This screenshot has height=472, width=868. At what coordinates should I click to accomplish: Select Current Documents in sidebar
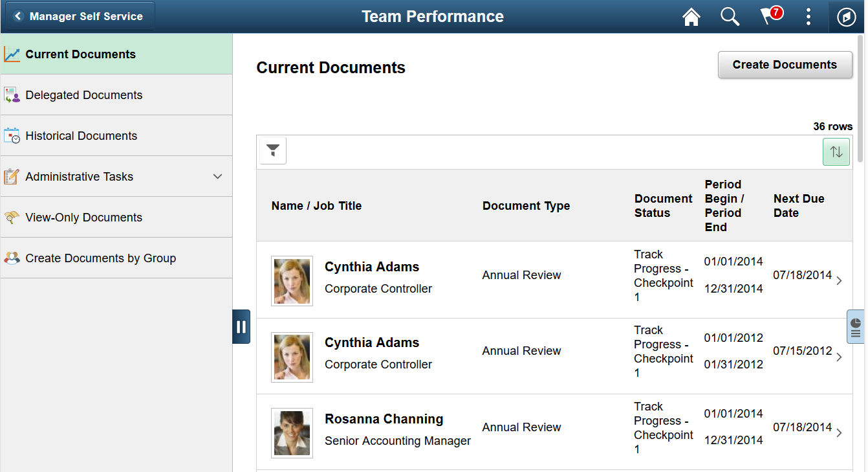click(x=116, y=54)
